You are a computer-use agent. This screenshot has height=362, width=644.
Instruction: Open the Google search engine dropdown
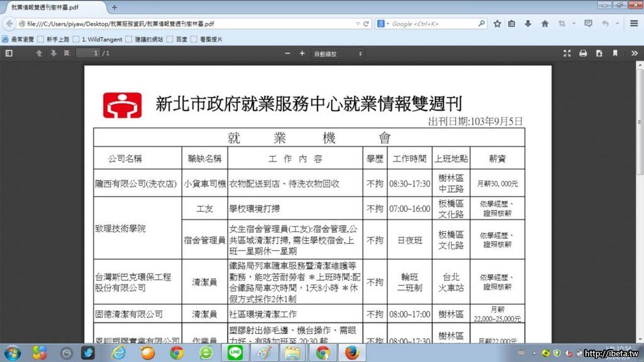tap(383, 24)
